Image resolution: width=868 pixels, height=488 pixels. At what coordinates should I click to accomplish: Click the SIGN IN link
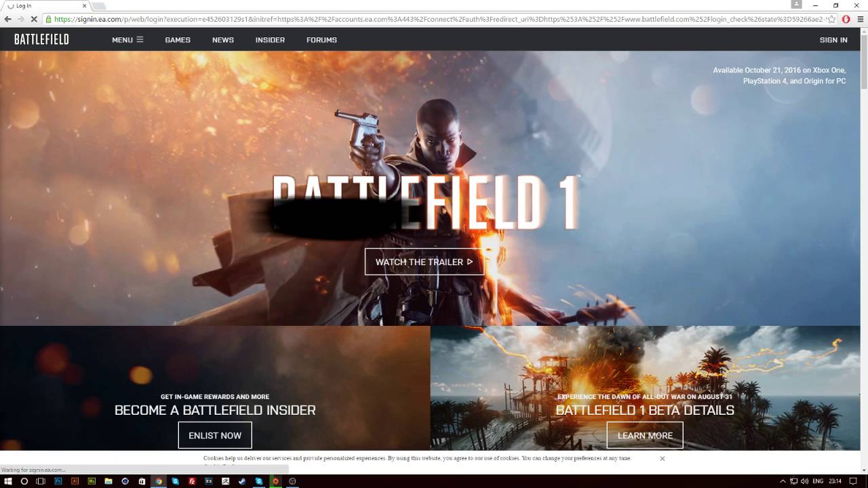coord(833,40)
